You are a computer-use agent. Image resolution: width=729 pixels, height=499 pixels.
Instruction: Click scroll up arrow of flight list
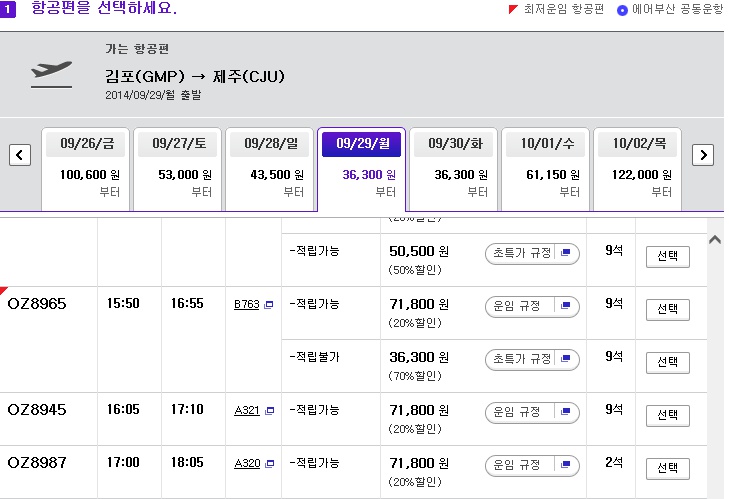pyautogui.click(x=715, y=240)
